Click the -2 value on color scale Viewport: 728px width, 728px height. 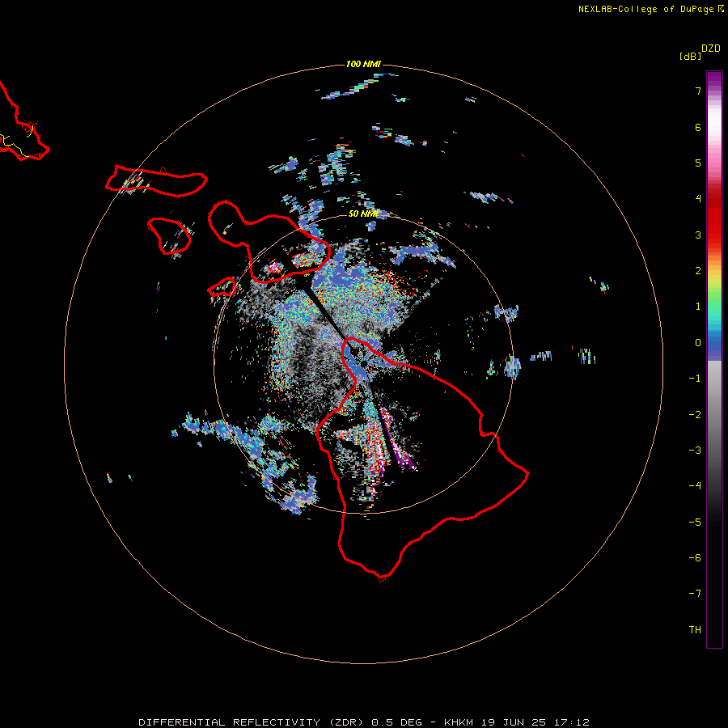click(695, 415)
